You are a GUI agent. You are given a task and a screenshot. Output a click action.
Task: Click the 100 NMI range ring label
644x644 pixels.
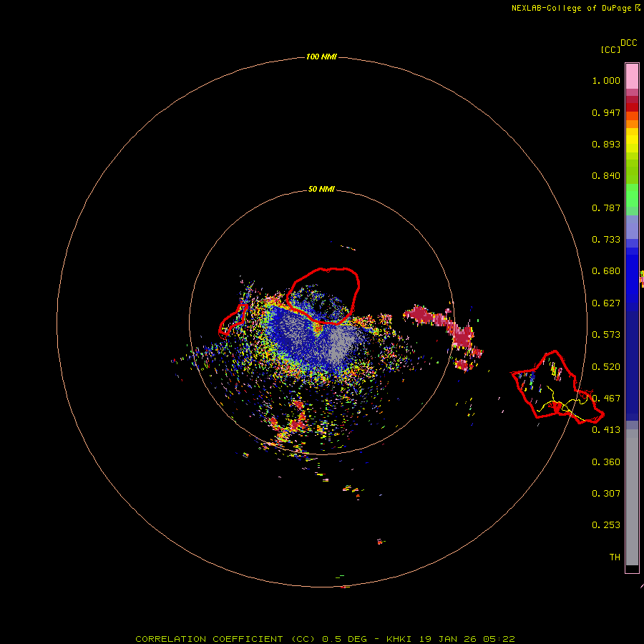321,57
